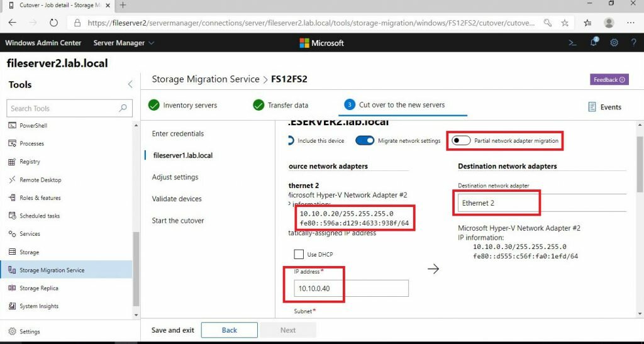This screenshot has height=344, width=644.
Task: Select Transfer data step
Action: click(280, 106)
